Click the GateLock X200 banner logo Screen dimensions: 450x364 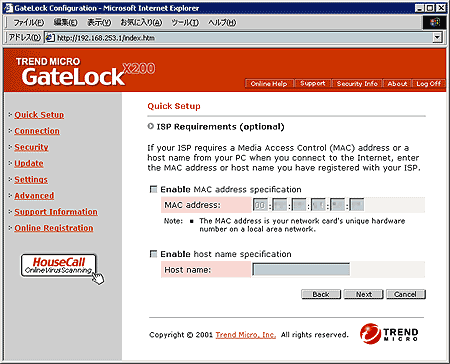(85, 72)
